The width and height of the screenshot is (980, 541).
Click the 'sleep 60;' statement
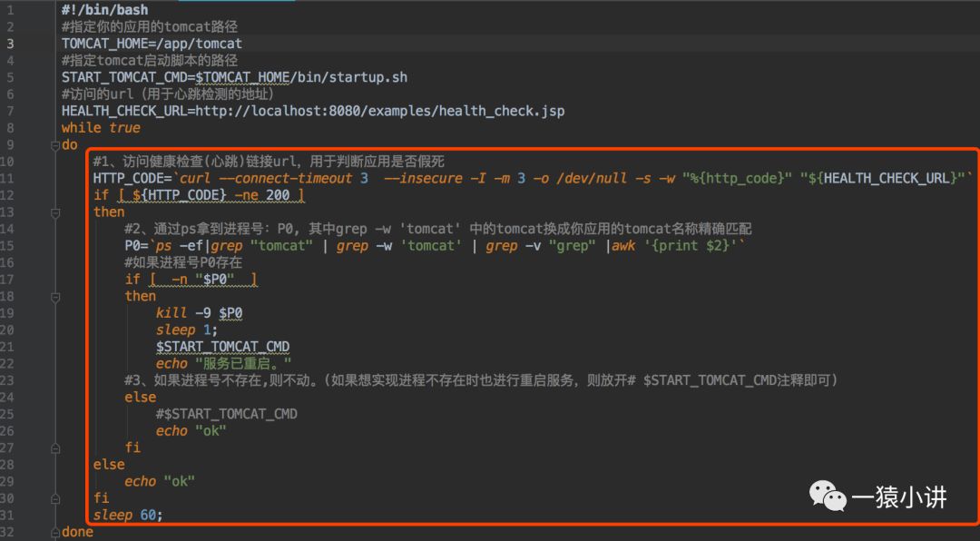(x=128, y=516)
